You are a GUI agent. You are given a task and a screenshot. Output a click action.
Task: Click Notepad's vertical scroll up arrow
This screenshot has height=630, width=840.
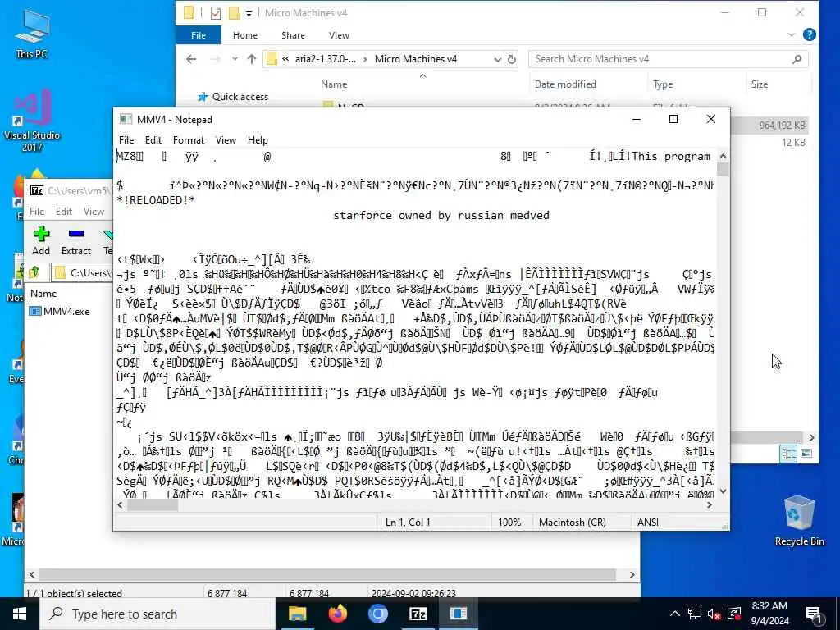pyautogui.click(x=723, y=156)
